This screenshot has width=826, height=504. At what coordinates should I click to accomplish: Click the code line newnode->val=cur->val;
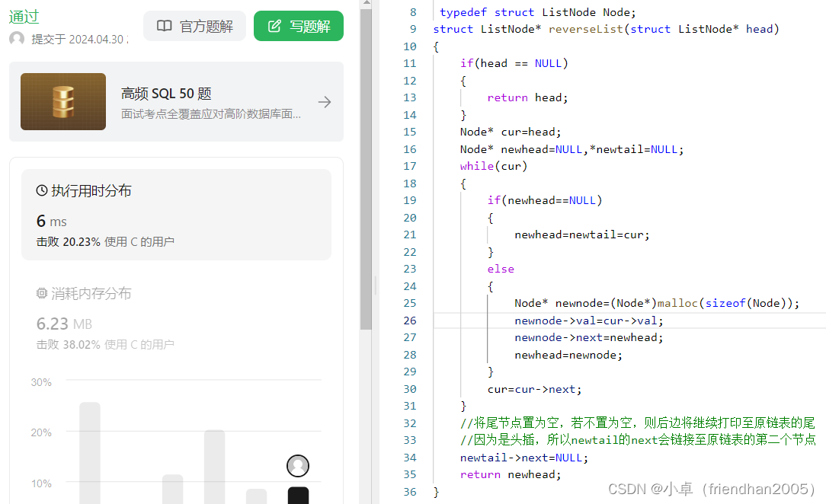click(588, 321)
